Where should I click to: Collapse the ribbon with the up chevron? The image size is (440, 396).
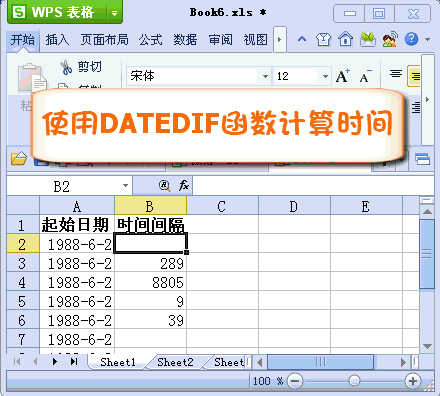pos(302,39)
